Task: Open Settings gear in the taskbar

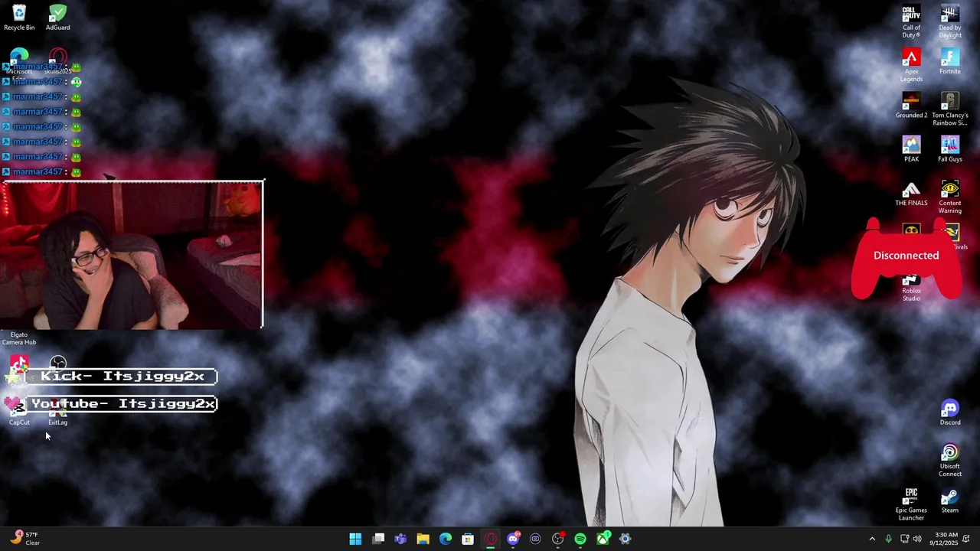Action: pos(625,539)
